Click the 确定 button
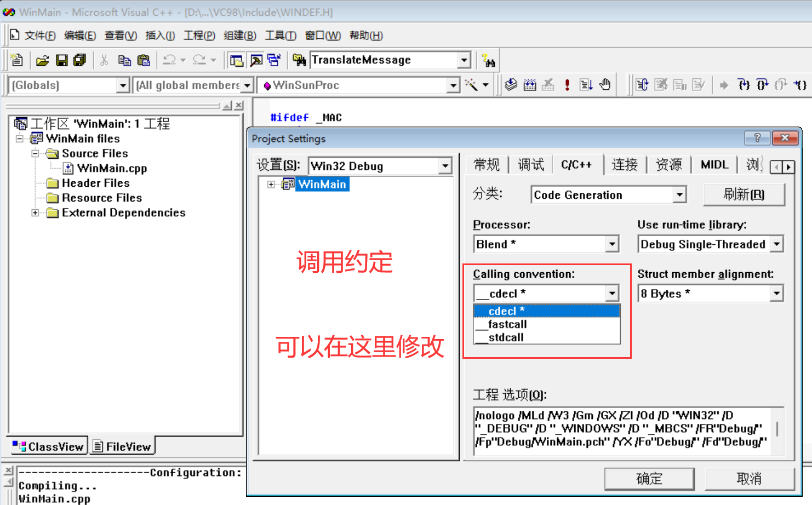The height and width of the screenshot is (505, 812). [649, 479]
